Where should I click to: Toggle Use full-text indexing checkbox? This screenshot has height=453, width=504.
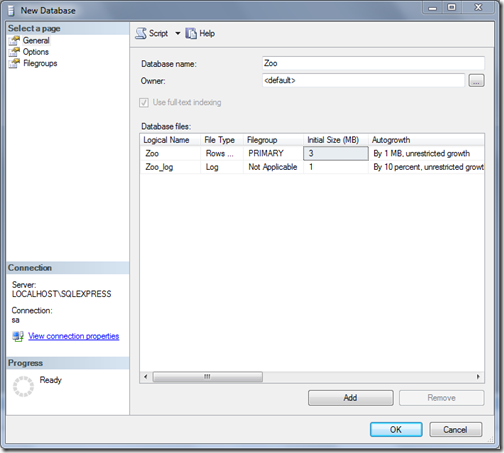pos(144,103)
